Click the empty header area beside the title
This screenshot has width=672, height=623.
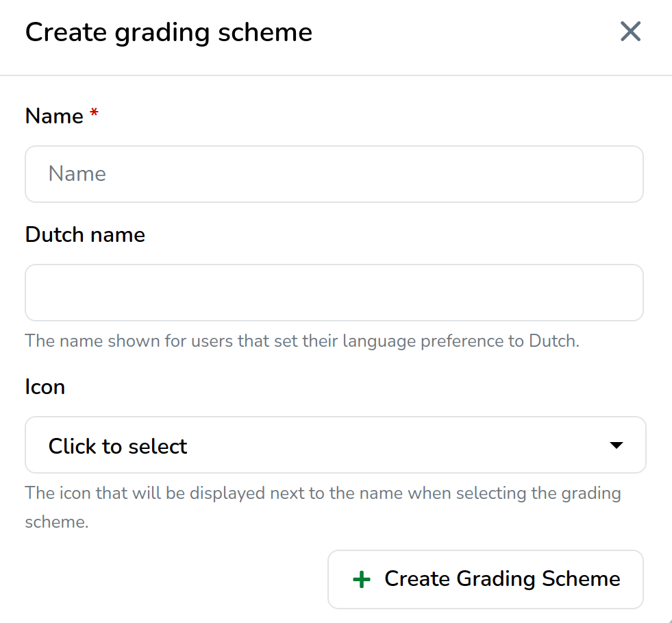(x=466, y=32)
